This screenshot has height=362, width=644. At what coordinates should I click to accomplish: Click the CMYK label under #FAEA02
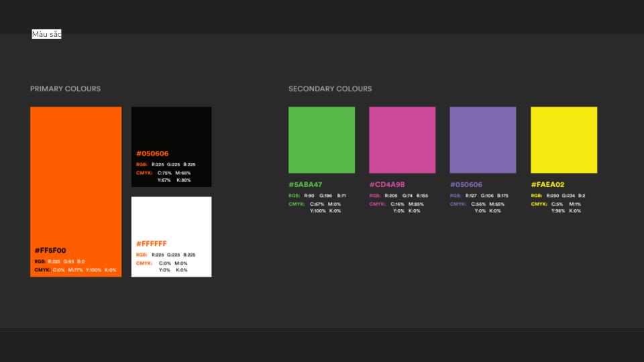tap(539, 204)
